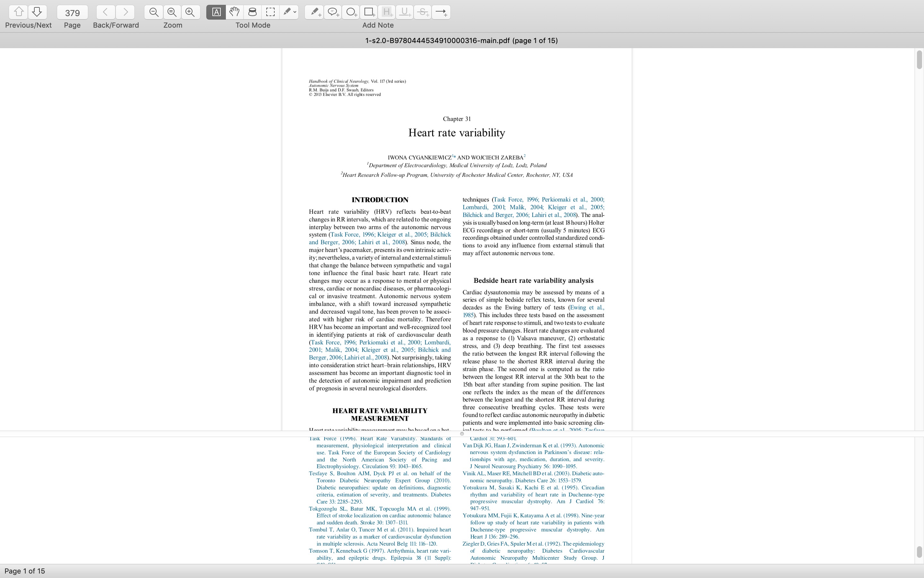This screenshot has height=578, width=924.
Task: Add a line arrow note
Action: pyautogui.click(x=441, y=12)
